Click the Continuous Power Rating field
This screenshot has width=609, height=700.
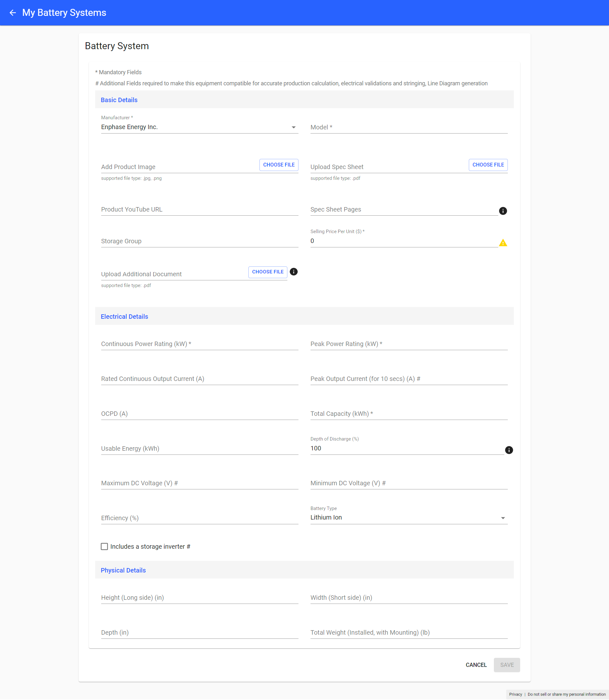(200, 344)
